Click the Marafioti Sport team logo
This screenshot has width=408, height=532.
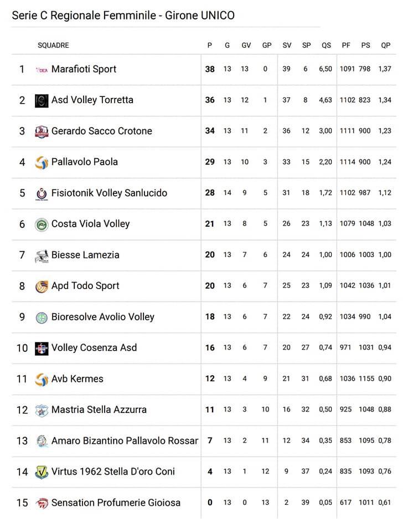coord(42,70)
